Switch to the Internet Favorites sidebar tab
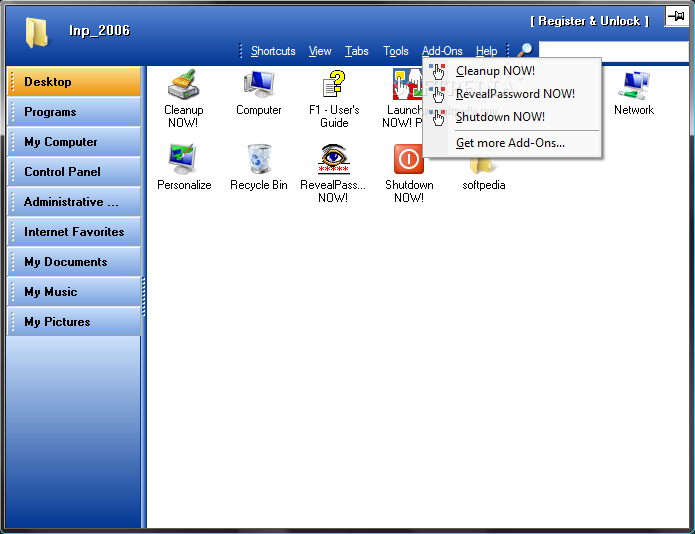 point(74,232)
